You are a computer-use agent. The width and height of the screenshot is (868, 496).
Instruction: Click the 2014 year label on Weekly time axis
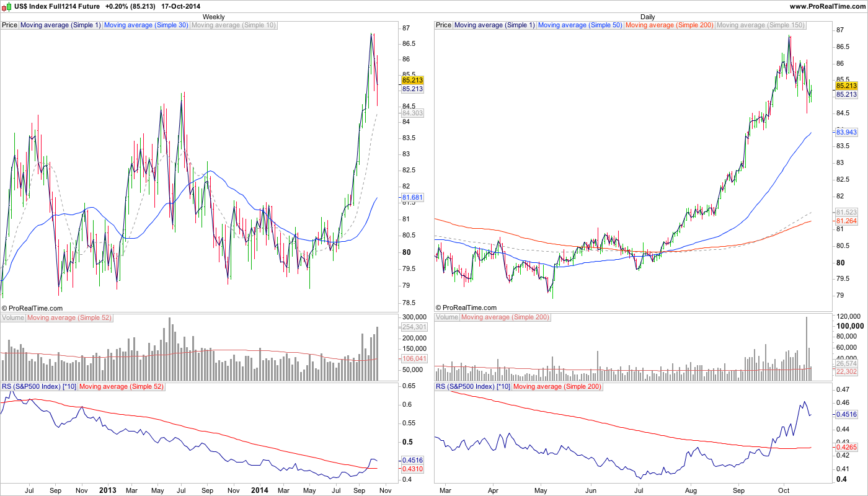tap(260, 490)
